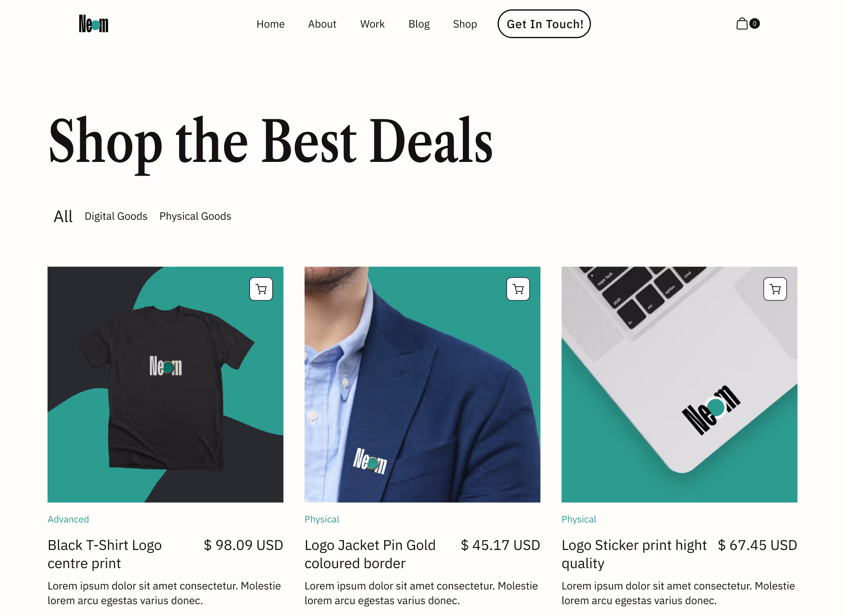The image size is (845, 616).
Task: Add Black T-Shirt to cart via cart icon
Action: (x=261, y=289)
